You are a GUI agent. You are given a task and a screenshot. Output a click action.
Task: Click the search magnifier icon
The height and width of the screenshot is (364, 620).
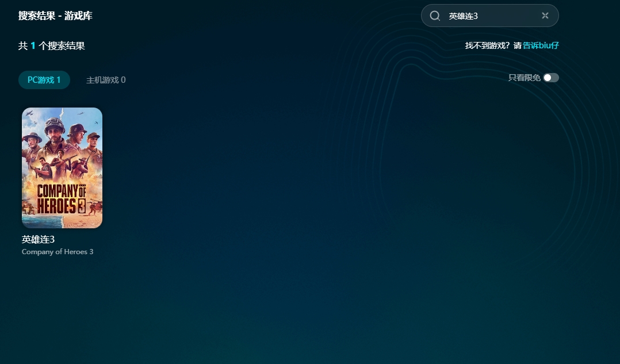tap(435, 16)
